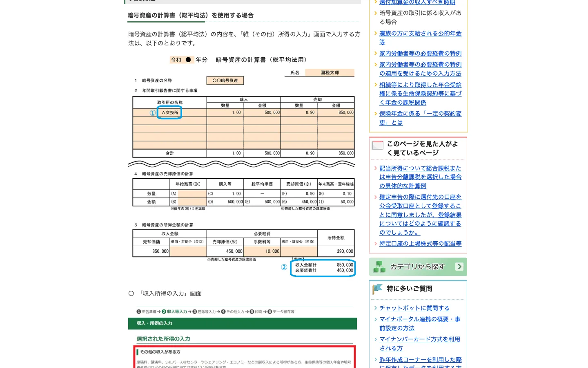The width and height of the screenshot is (588, 368).
Task: Click the heading 暗号資産の計算書（総平均法）を使用する場合
Action: pyautogui.click(x=190, y=16)
